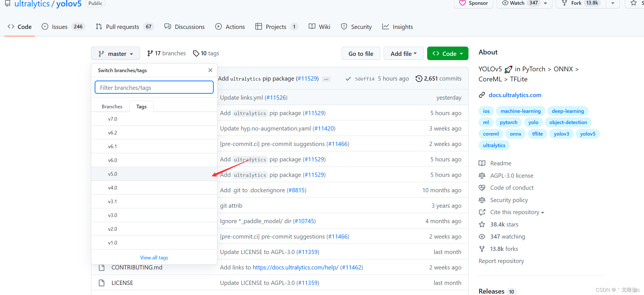Open the Issues tab

click(63, 27)
